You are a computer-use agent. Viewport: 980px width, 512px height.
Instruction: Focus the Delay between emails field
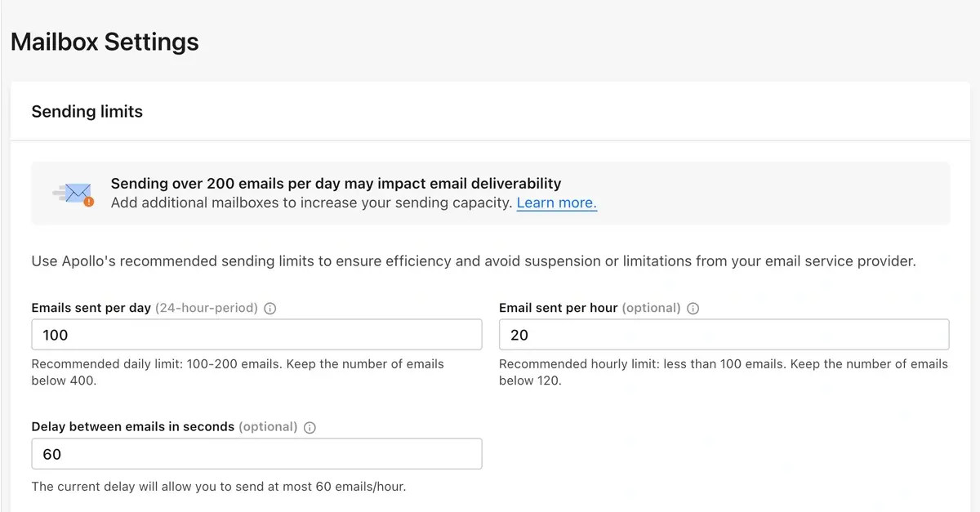click(x=256, y=454)
